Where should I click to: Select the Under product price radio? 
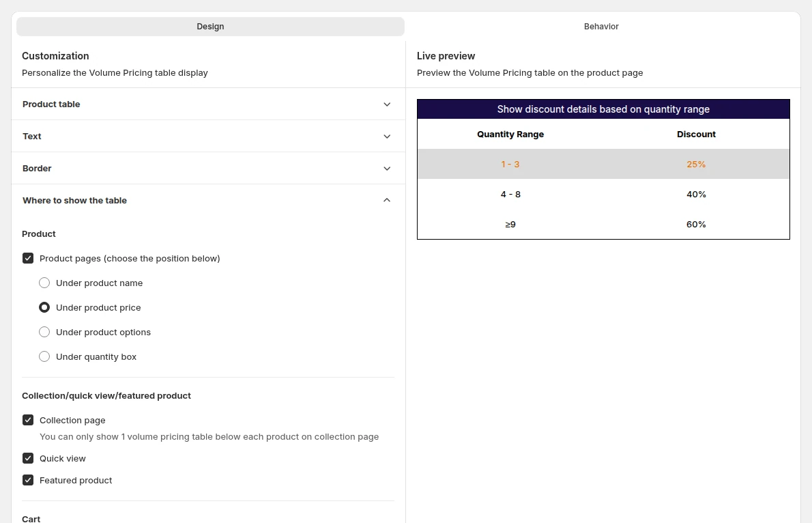pos(44,307)
